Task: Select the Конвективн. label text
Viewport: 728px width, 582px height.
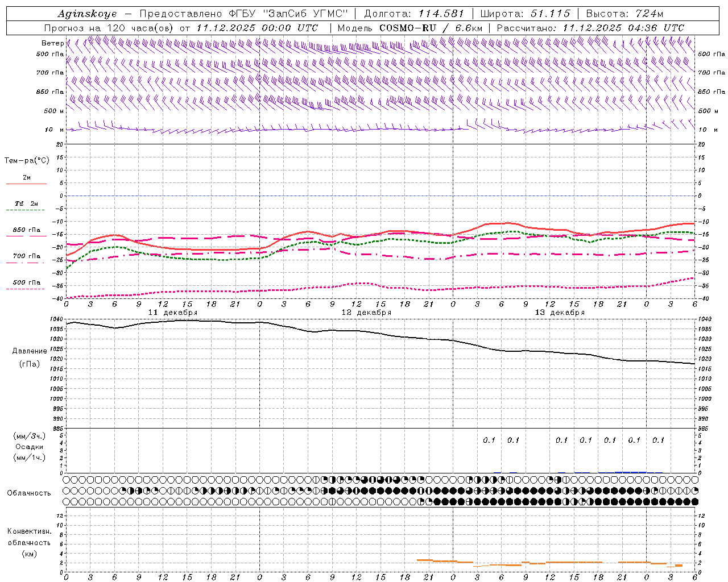Action: click(x=29, y=531)
